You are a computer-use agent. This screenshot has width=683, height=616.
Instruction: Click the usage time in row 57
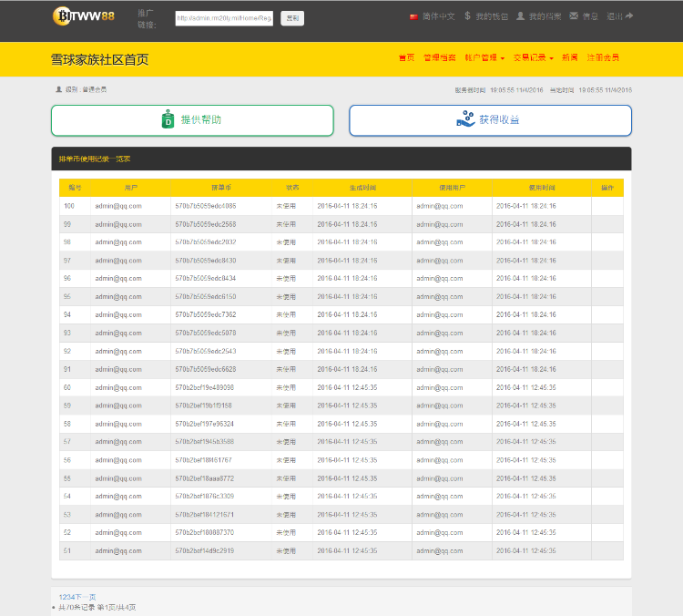tap(526, 442)
